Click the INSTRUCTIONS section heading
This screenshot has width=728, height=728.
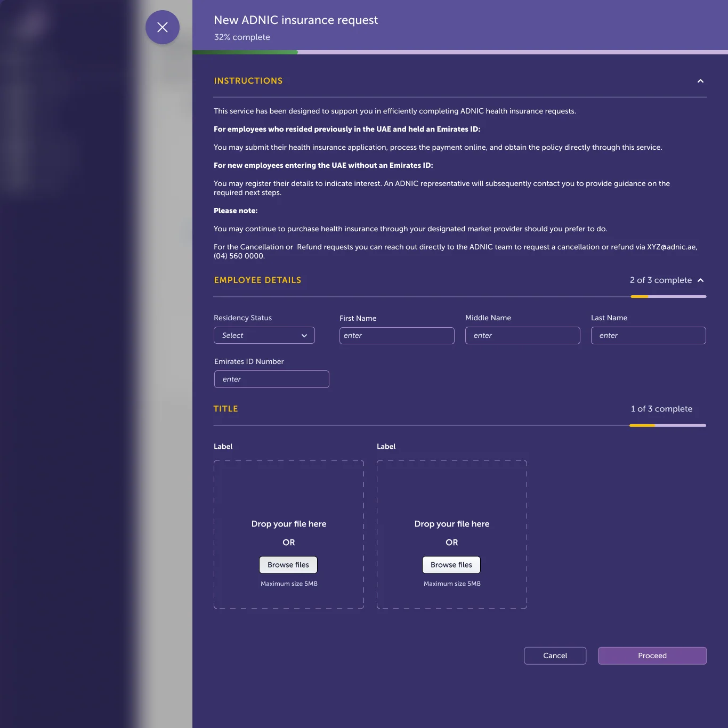[x=248, y=81]
